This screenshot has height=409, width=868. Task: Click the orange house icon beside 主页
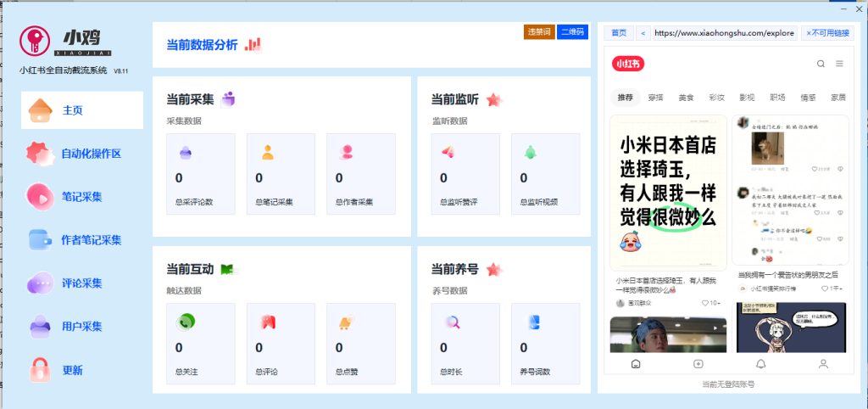coord(41,110)
